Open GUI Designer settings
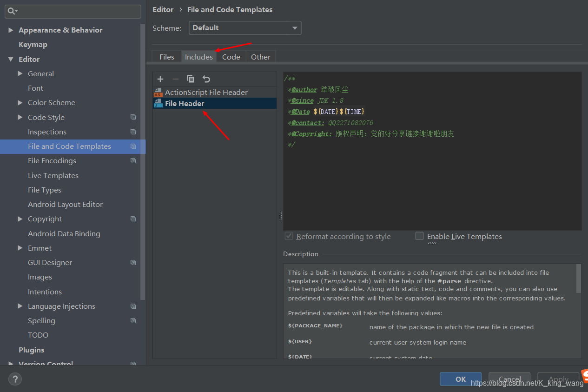The image size is (588, 392). [50, 262]
